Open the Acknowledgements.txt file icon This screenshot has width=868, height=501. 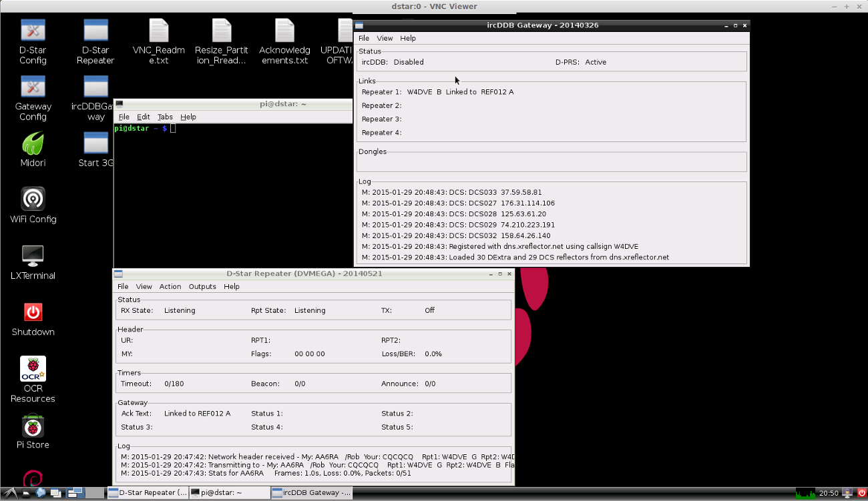point(284,42)
